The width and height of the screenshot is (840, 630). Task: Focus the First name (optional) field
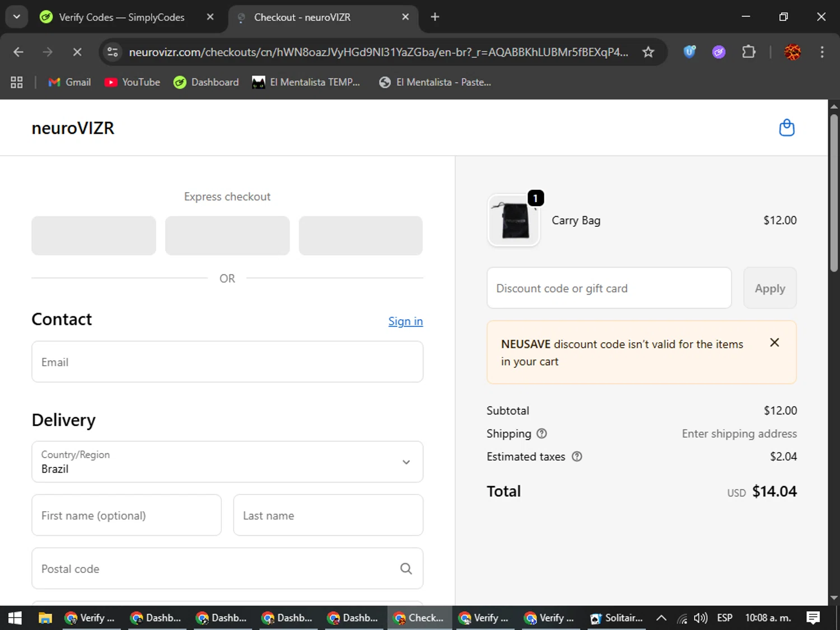coord(127,515)
